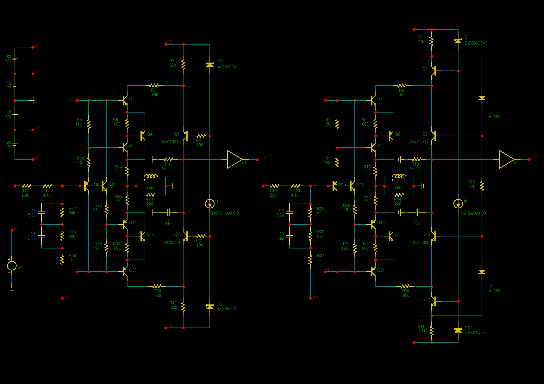Click buffer amplifier X1 triangle

235,159
